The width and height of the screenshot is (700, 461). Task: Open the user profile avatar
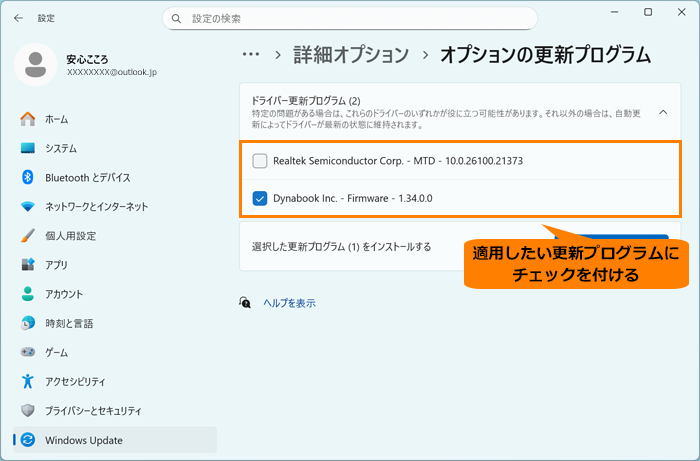click(x=36, y=65)
